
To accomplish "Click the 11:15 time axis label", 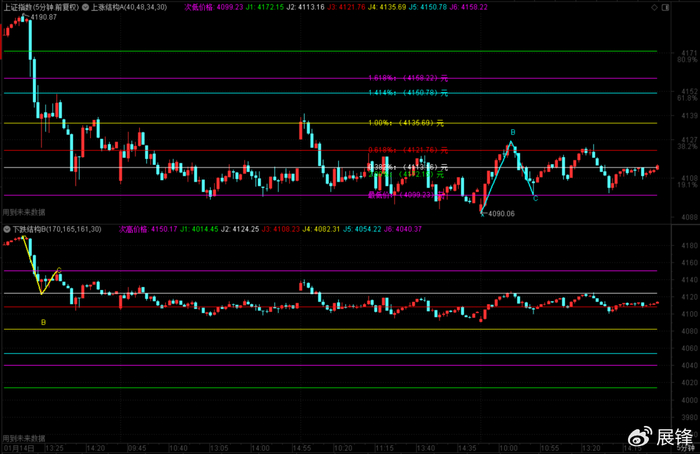I will click(x=384, y=448).
